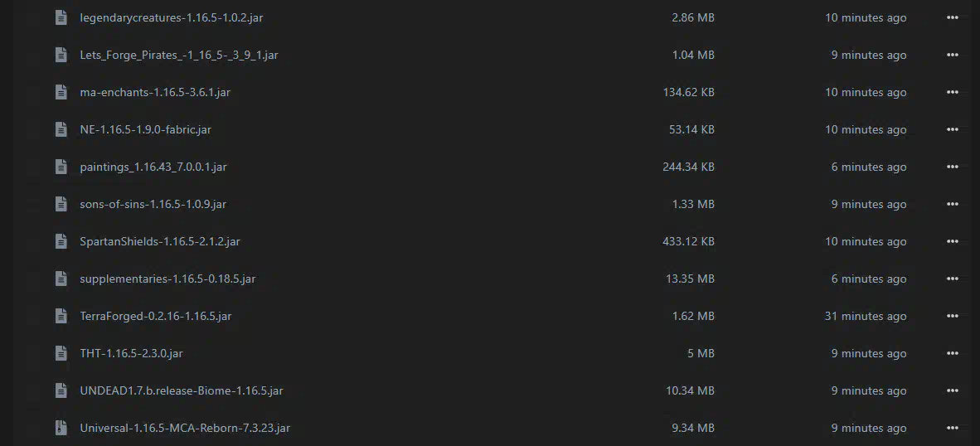The height and width of the screenshot is (446, 980).
Task: Open sons-of-sins-1.16.5-1.0.9.jar file
Action: (153, 204)
